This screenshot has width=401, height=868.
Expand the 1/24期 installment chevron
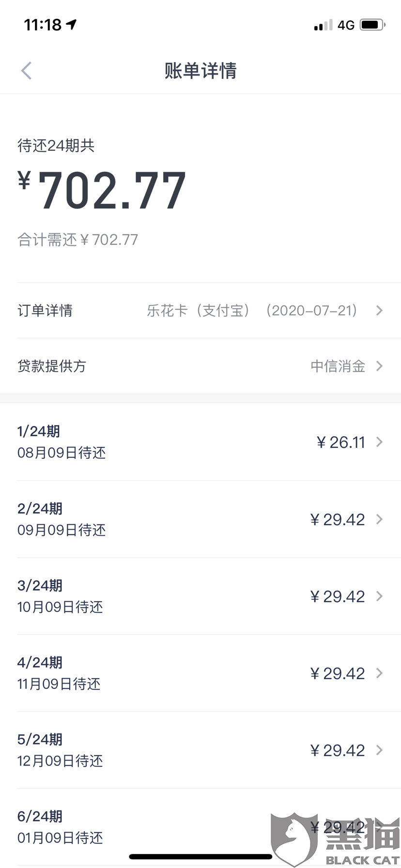point(380,442)
